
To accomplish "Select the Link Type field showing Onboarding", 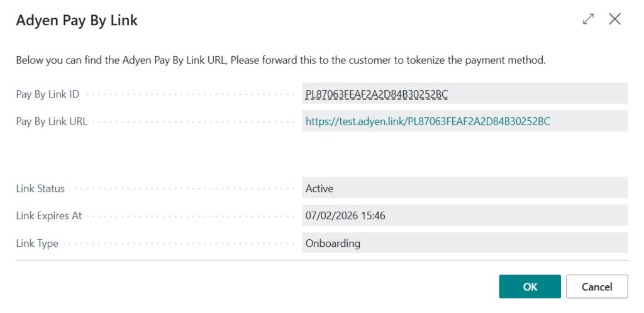I will click(x=465, y=243).
